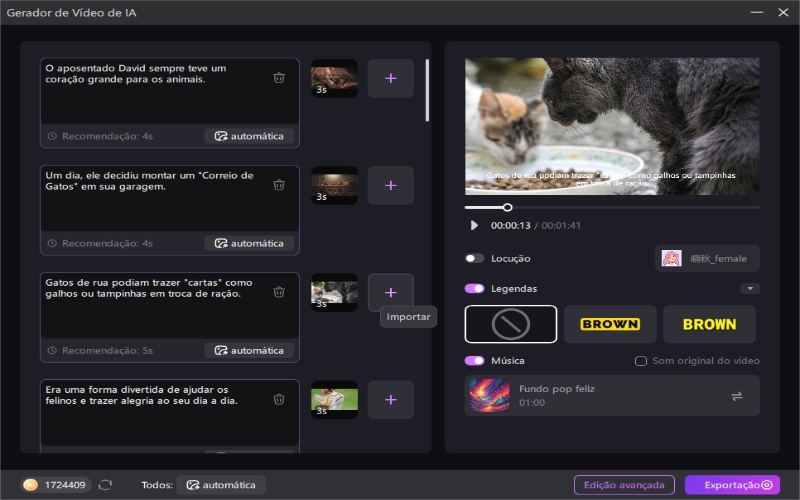
Task: Refresh the AI credits count
Action: [105, 485]
